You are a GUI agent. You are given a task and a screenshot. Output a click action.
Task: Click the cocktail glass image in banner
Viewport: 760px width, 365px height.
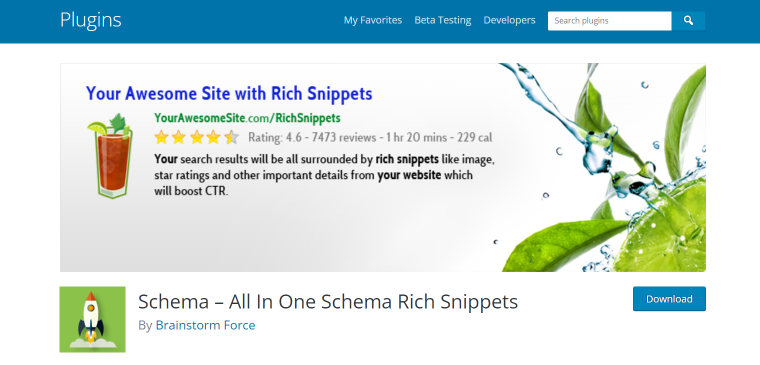111,156
